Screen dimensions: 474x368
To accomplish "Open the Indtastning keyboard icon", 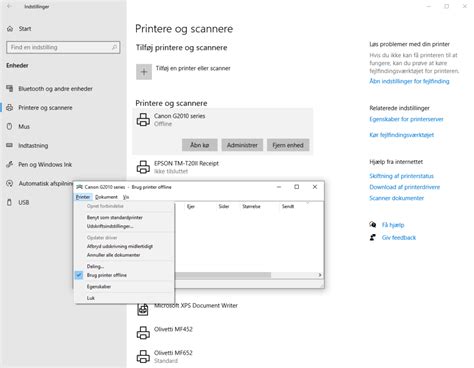I will (x=10, y=145).
